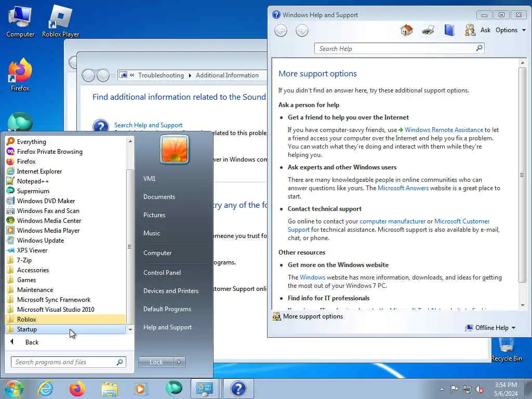Open Help home page icon

[x=406, y=30]
